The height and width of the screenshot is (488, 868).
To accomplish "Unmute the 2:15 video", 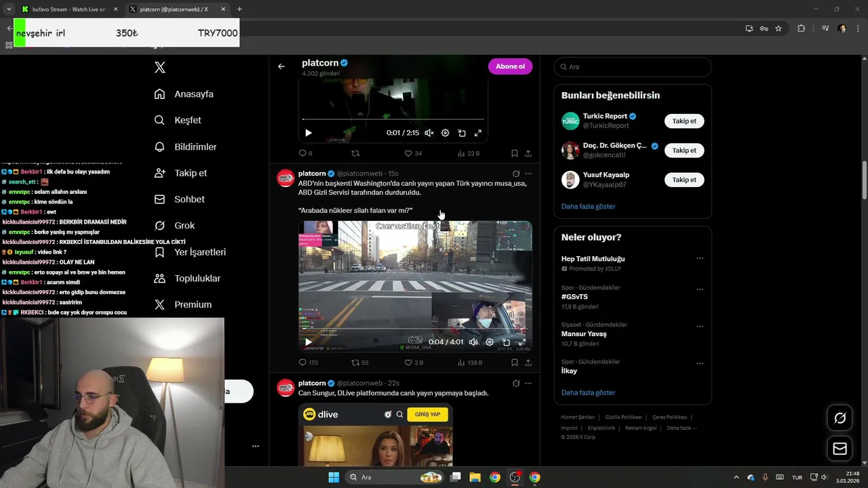I will [429, 133].
